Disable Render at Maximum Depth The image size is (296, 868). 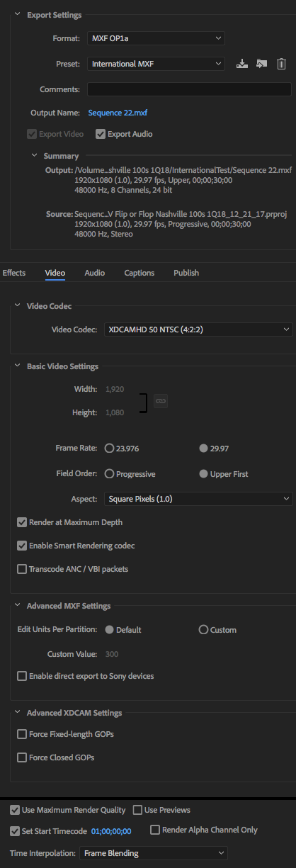tap(22, 522)
